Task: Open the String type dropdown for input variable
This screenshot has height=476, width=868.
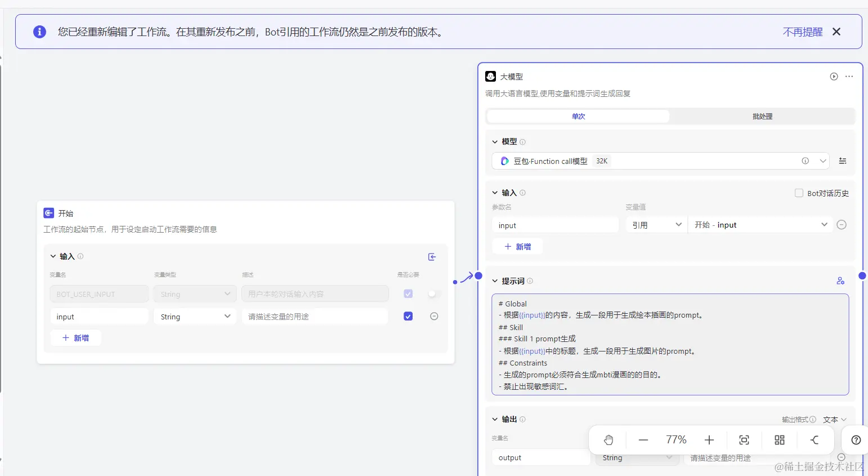Action: [195, 317]
